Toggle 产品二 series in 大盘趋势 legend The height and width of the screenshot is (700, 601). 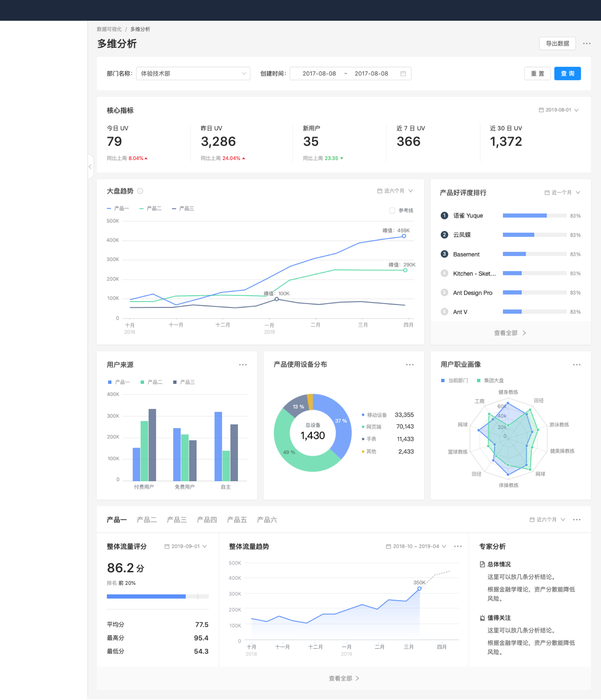(151, 208)
